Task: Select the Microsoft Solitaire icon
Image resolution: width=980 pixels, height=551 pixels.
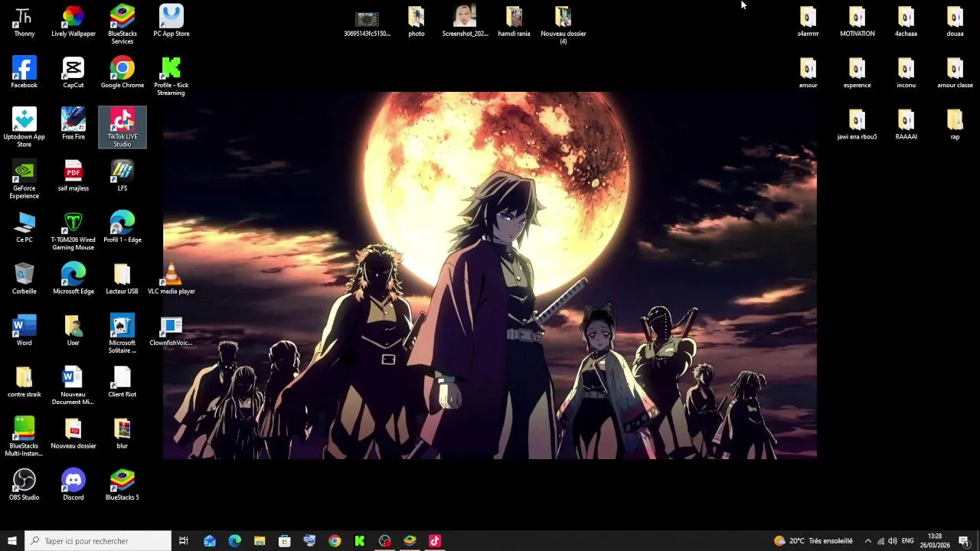Action: [122, 334]
